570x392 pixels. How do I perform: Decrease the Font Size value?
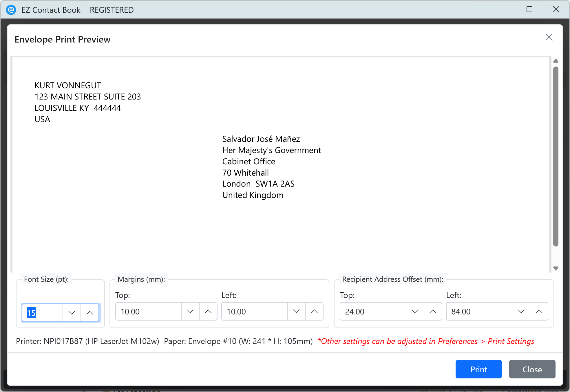tap(72, 313)
